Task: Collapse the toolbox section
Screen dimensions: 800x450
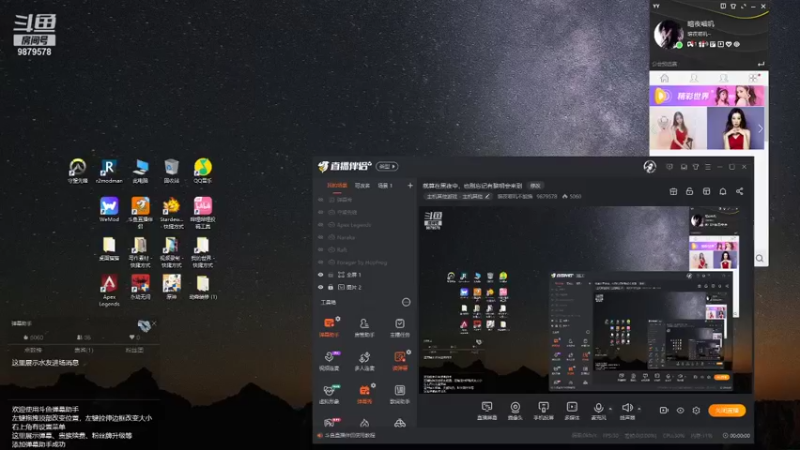Action: coord(406,302)
